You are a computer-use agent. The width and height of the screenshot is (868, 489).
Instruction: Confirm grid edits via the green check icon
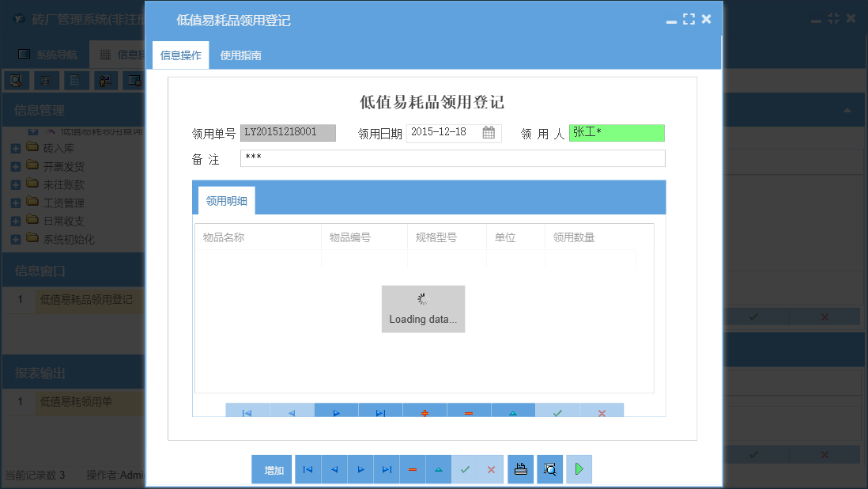point(557,411)
